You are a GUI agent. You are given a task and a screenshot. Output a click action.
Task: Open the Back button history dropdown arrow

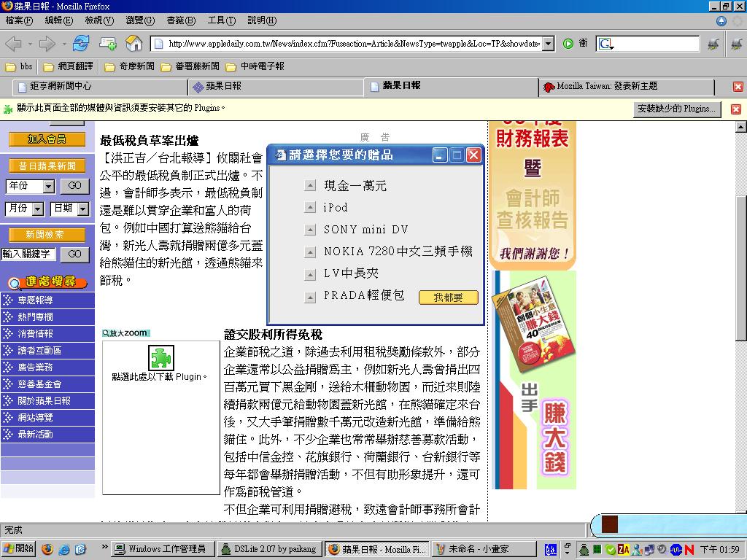[29, 44]
